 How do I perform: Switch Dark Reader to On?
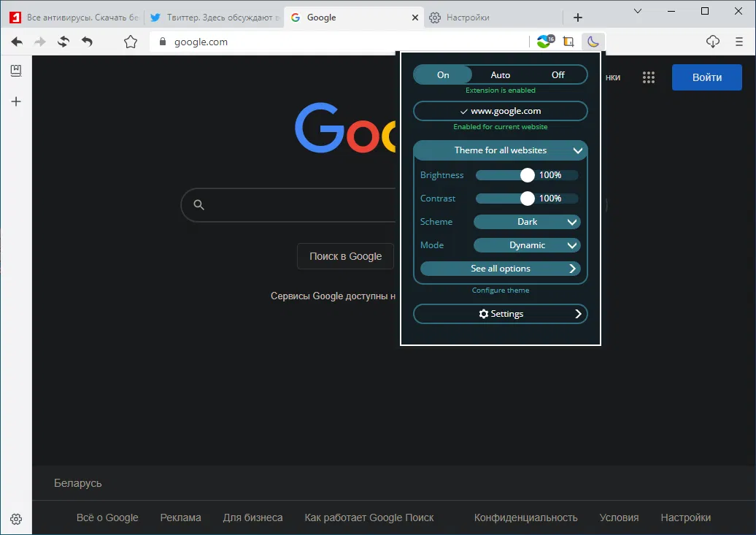pos(443,74)
